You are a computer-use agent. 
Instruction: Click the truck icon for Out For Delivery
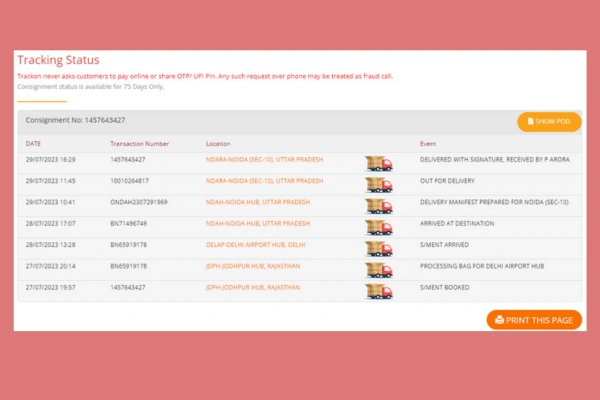(x=378, y=185)
